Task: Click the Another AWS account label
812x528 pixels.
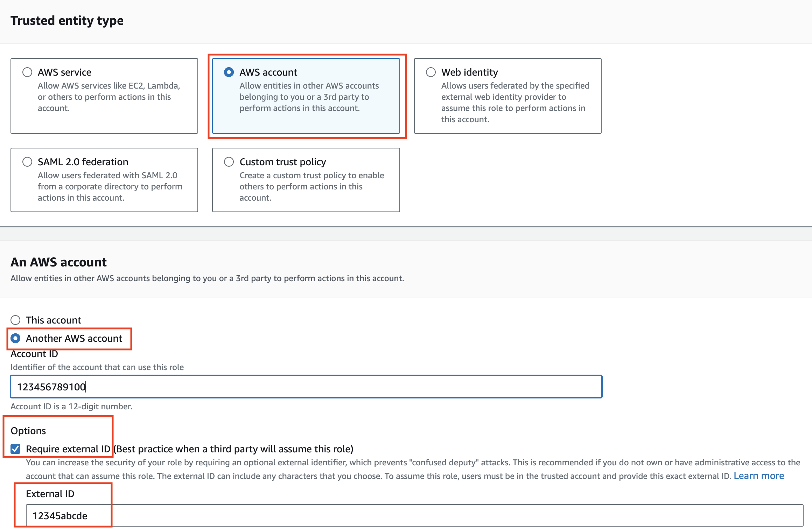Action: tap(74, 338)
